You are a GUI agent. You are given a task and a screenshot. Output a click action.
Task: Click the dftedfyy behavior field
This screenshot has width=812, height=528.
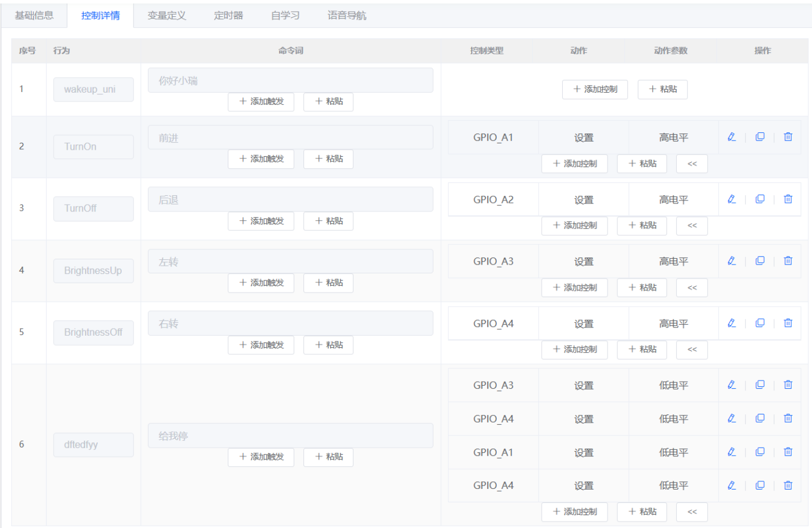[x=94, y=445]
